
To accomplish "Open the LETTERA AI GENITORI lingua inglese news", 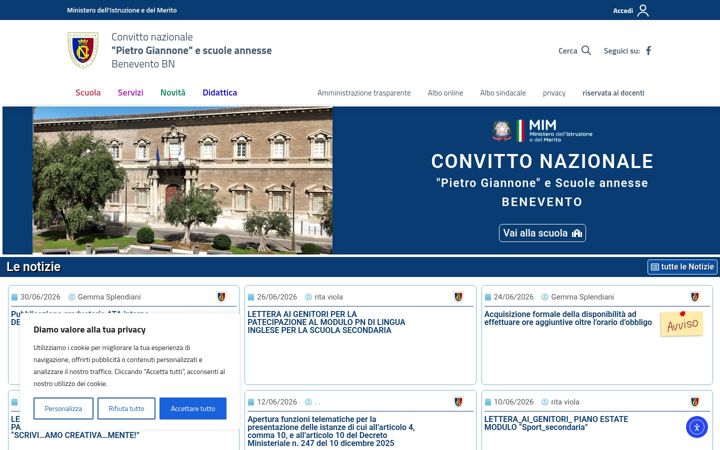I will (326, 322).
